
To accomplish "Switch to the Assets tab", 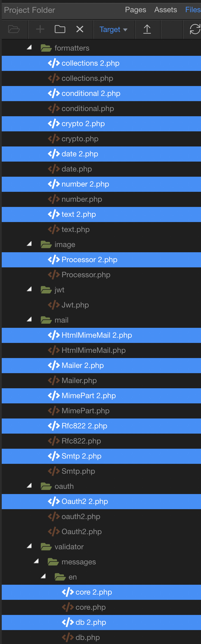I will (165, 10).
